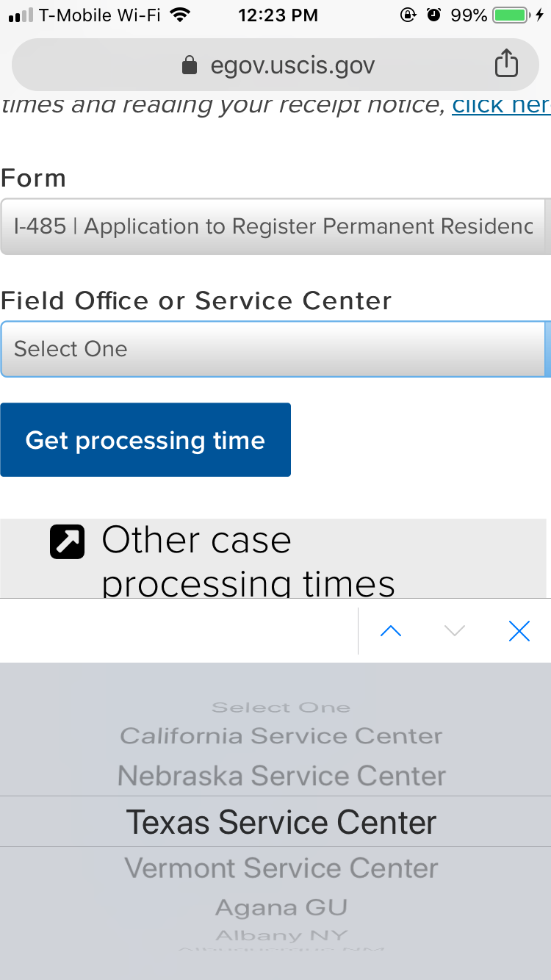Tap the battery icon in status bar
Image resolution: width=551 pixels, height=980 pixels.
[x=513, y=15]
